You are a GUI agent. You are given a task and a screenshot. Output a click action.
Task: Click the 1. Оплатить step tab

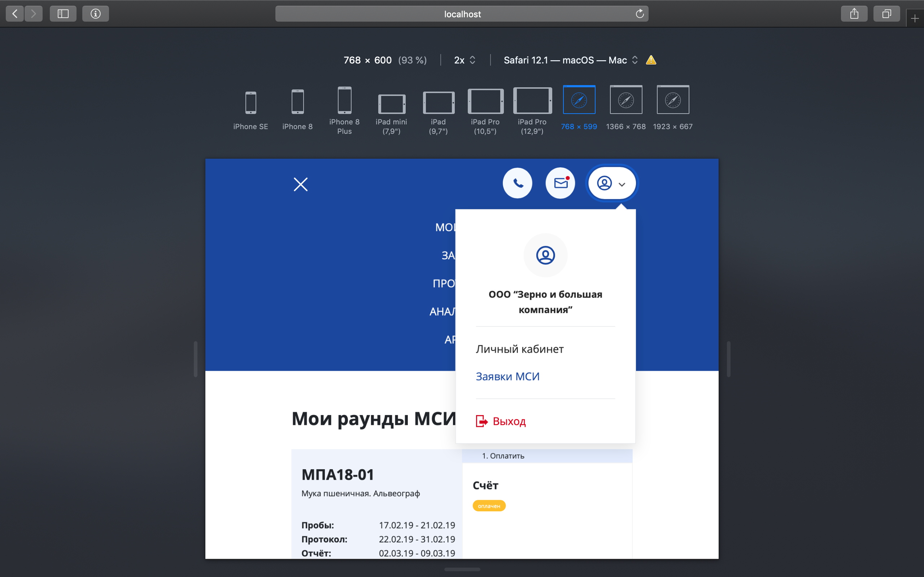[503, 455]
